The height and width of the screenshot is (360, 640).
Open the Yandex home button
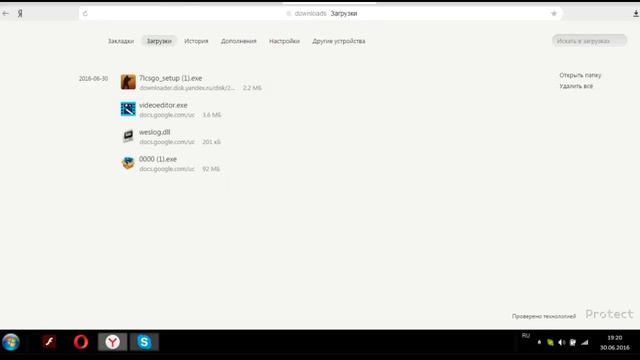[x=20, y=13]
